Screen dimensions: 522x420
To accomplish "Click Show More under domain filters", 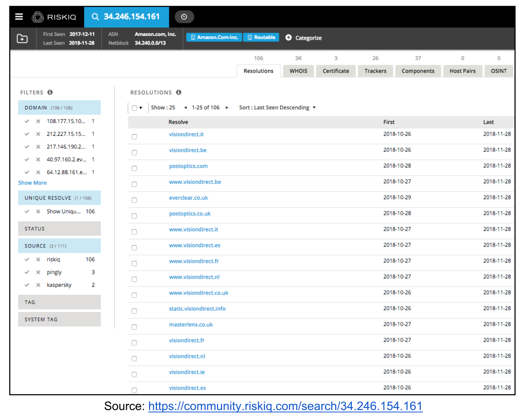I will pos(32,183).
